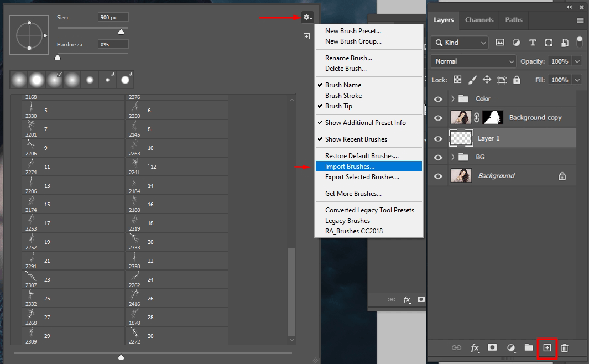Open the Kind filter dropdown
The image size is (589, 364).
pyautogui.click(x=460, y=43)
